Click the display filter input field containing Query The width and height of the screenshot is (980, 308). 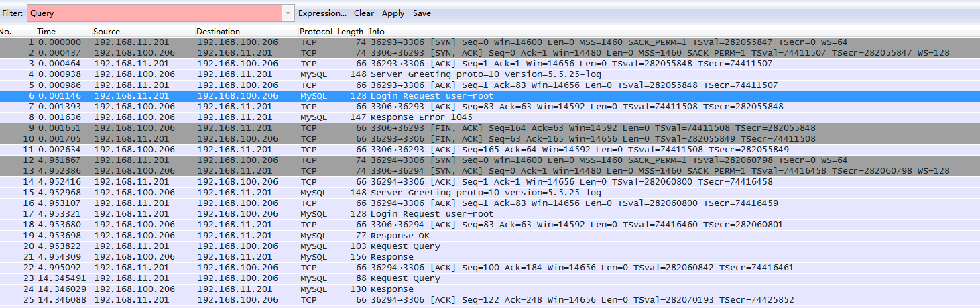pos(154,13)
